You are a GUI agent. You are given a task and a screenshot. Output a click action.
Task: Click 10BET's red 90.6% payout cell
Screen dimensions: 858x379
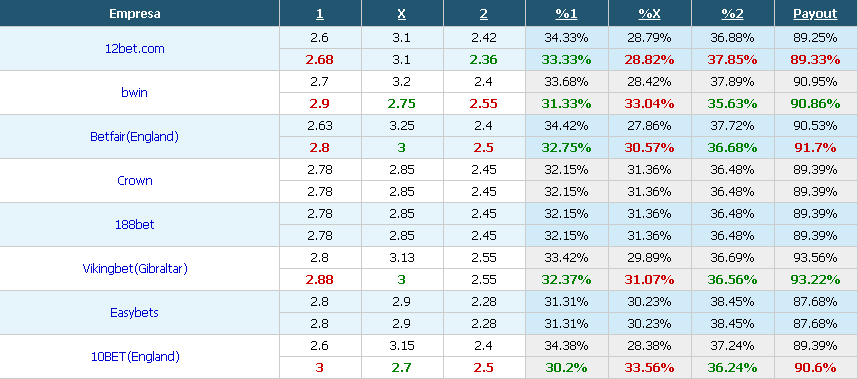[x=815, y=368]
